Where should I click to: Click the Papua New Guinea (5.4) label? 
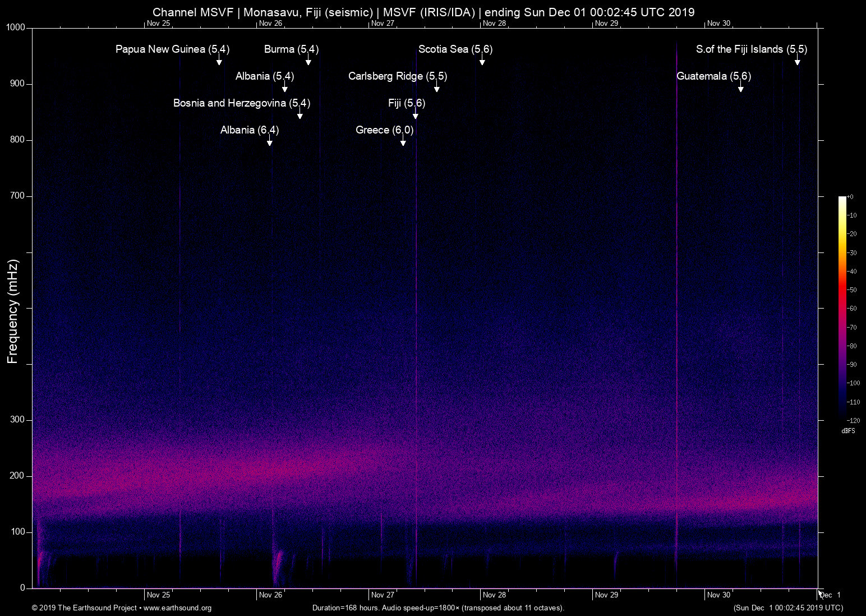(173, 49)
